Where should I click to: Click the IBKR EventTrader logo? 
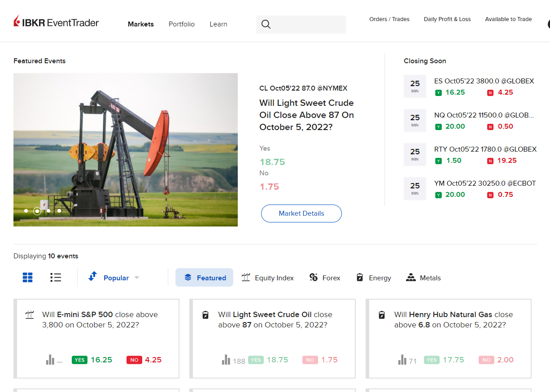tap(56, 22)
